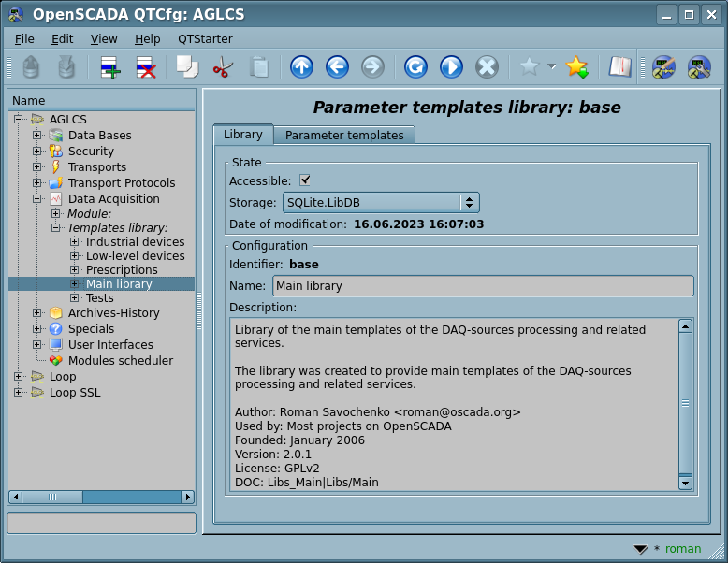Viewport: 728px width, 563px height.
Task: Go up one level with Up arrow
Action: pos(301,67)
